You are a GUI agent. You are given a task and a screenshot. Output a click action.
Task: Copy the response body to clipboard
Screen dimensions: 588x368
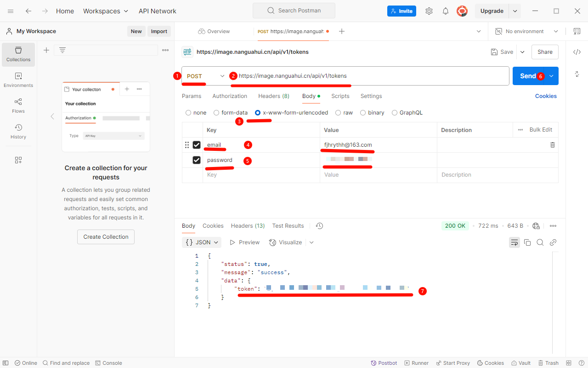(527, 242)
